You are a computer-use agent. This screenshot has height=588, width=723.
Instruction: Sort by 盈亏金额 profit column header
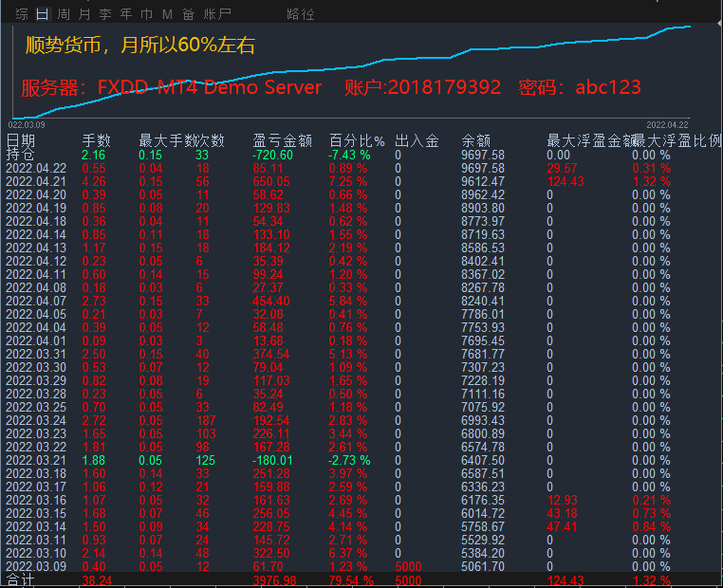point(283,141)
